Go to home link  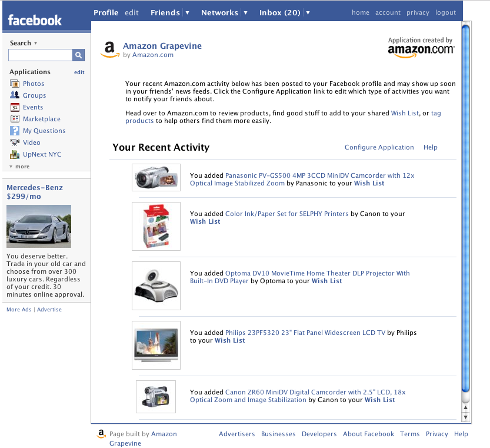pos(361,12)
